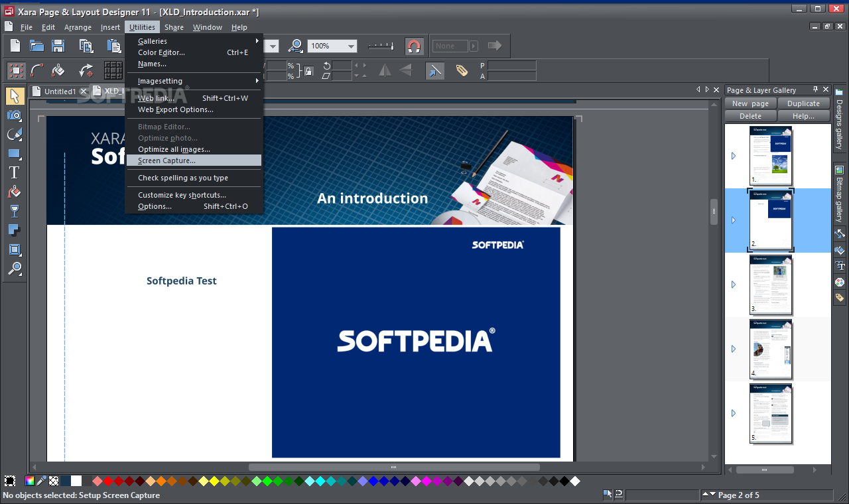Close the Untitled1 document tab

click(x=83, y=92)
